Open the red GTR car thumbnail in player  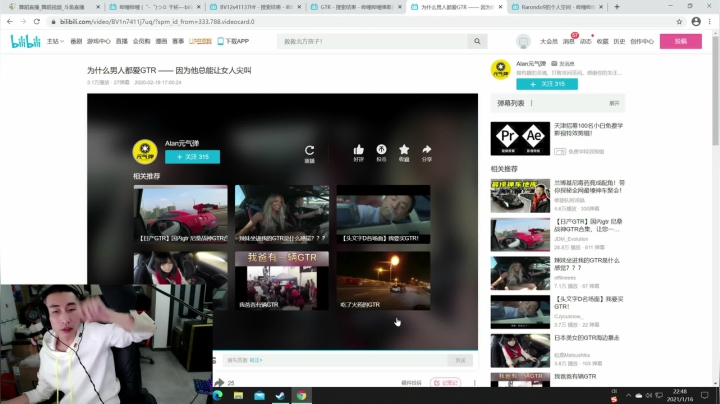[x=180, y=214]
